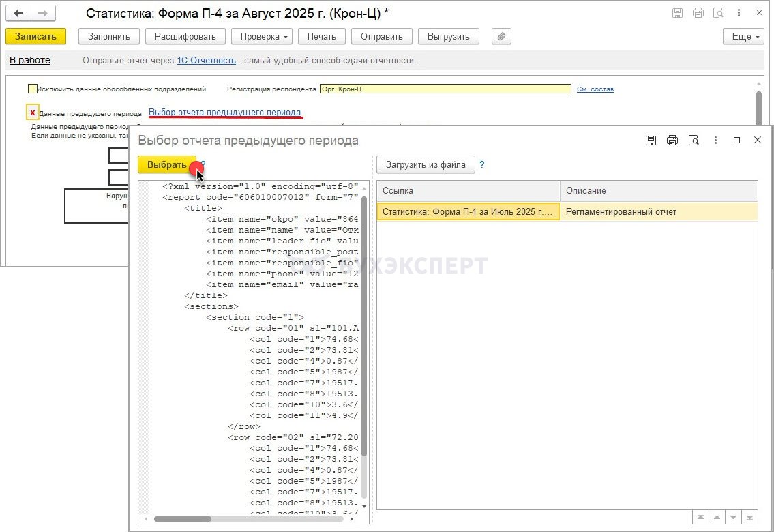Screen dimensions: 774x532
Task: Select the 'Форма П-4 за Июль 2025' row
Action: [x=468, y=212]
